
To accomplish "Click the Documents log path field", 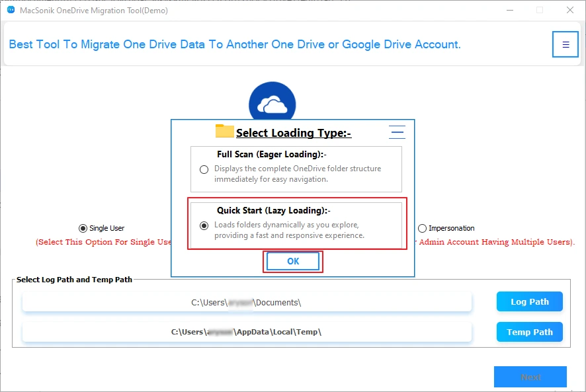I will [247, 302].
